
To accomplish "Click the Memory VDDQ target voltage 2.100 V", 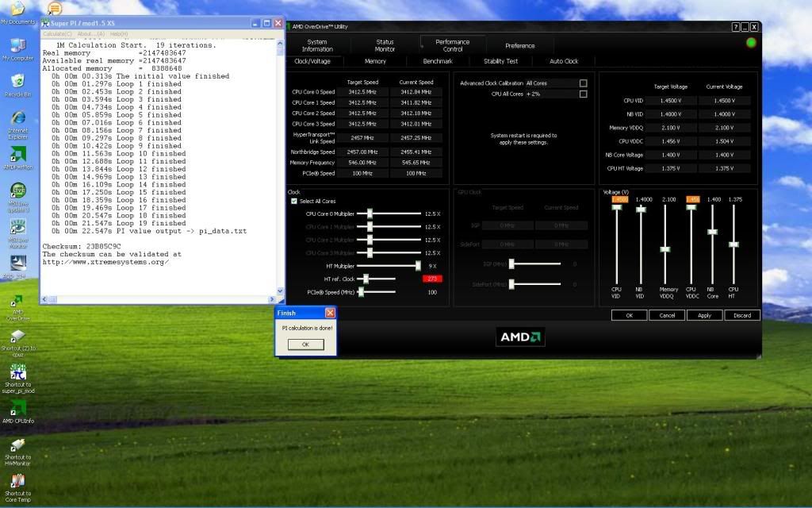I will 671,128.
